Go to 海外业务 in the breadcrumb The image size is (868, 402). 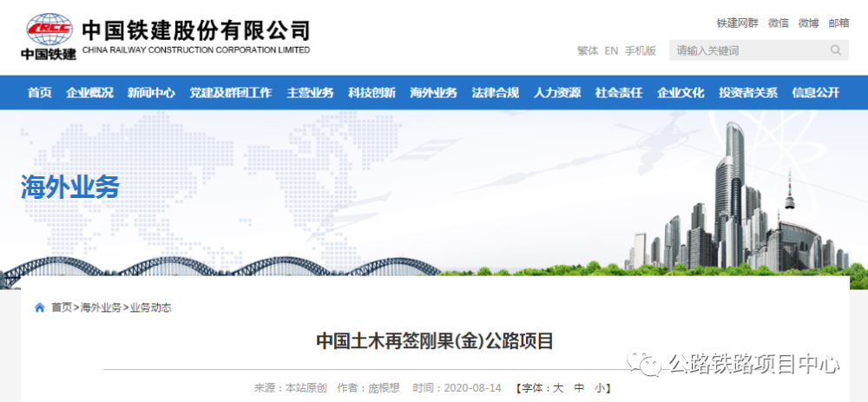click(101, 307)
